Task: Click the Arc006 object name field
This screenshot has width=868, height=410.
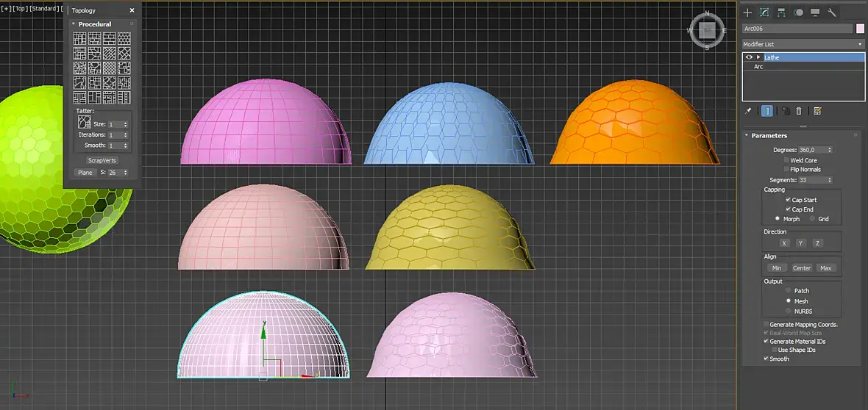Action: (797, 29)
